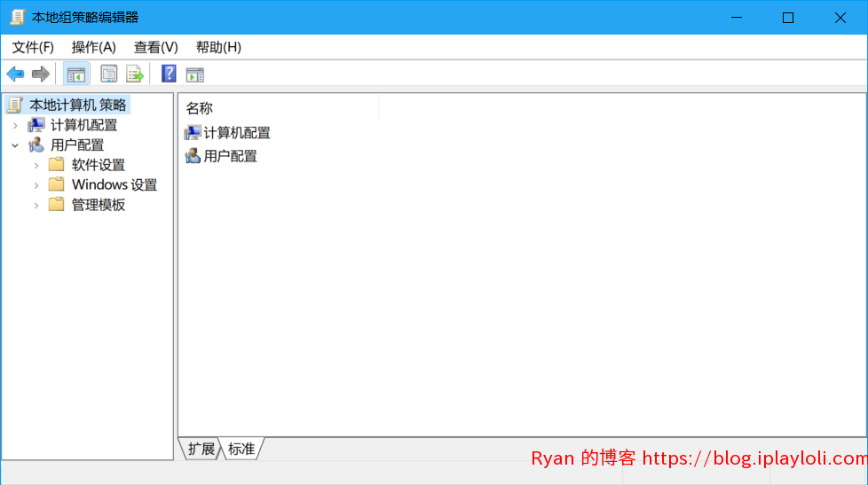
Task: Click the folder icon next to Windows 设置
Action: click(57, 184)
